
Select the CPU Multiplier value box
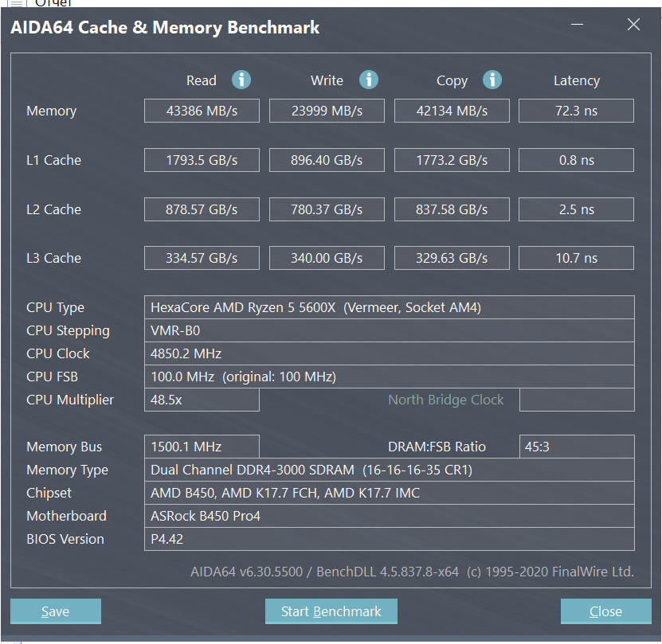202,400
